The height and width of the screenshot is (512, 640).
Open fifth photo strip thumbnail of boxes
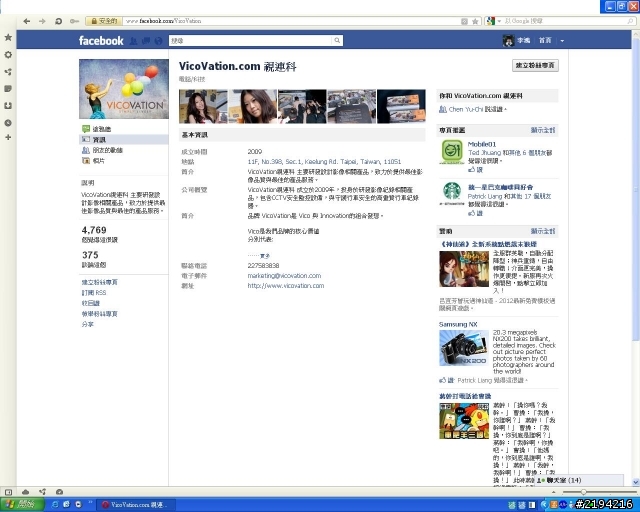[x=401, y=107]
